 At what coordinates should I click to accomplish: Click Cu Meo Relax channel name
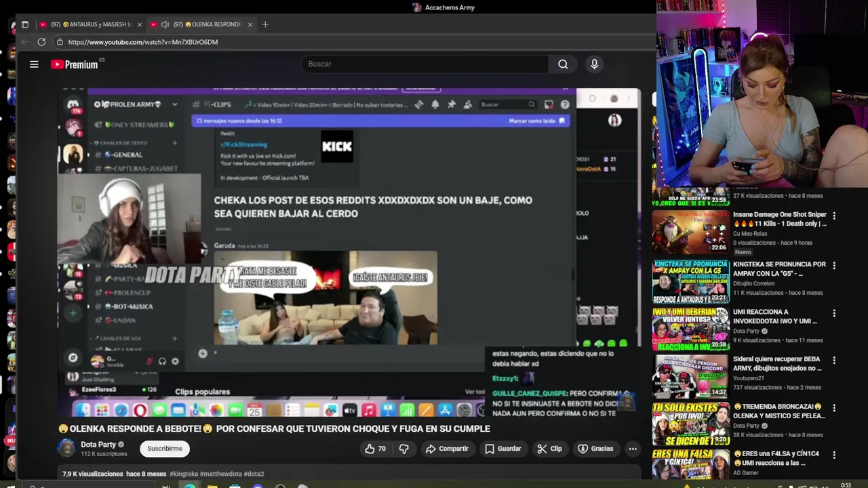[x=751, y=233]
